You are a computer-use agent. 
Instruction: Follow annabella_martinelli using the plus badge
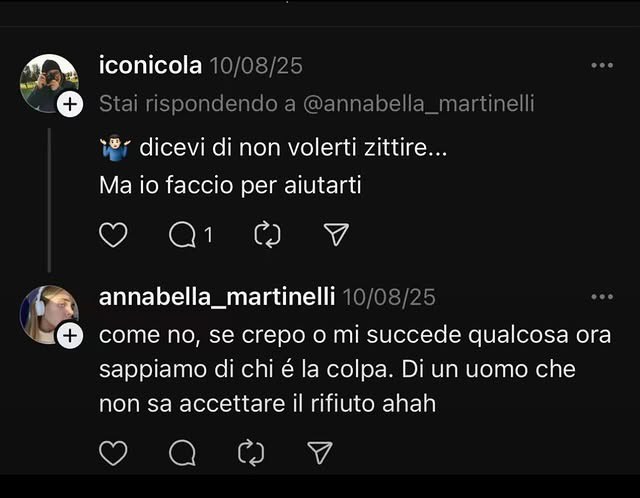[69, 337]
